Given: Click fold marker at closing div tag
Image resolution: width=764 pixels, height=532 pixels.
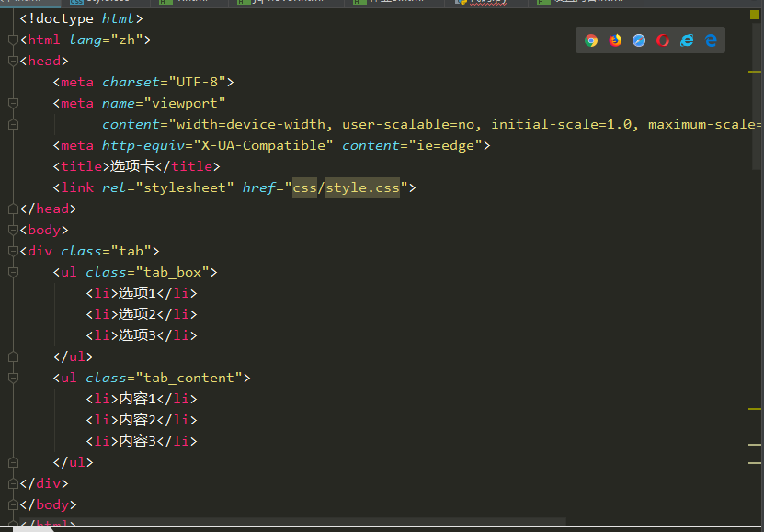Looking at the screenshot, I should [x=13, y=483].
